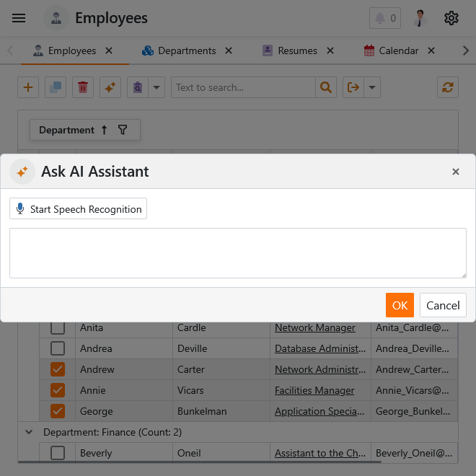
Task: Cancel the AI Assistant dialog
Action: [443, 305]
